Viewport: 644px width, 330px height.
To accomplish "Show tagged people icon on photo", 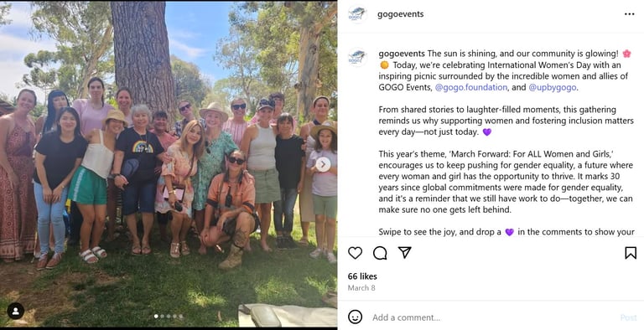I will click(x=16, y=311).
